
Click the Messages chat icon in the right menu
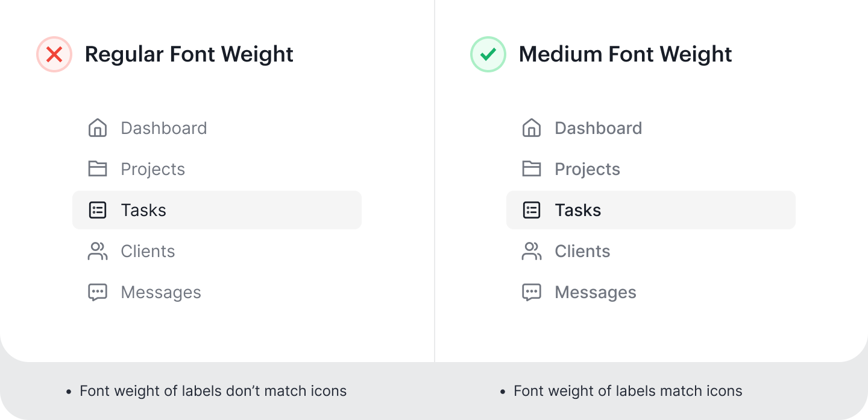[x=531, y=293]
